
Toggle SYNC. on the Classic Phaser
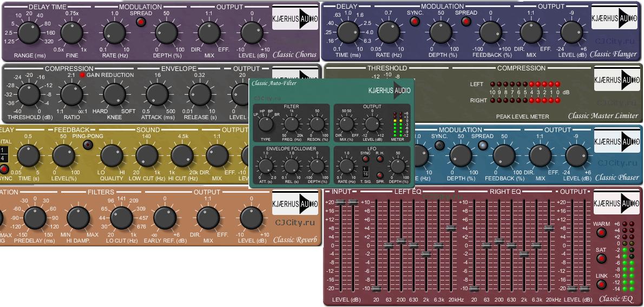click(439, 145)
